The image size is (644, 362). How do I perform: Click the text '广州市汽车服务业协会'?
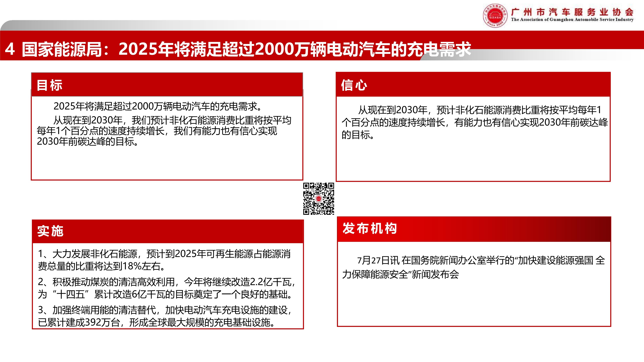[x=572, y=12]
